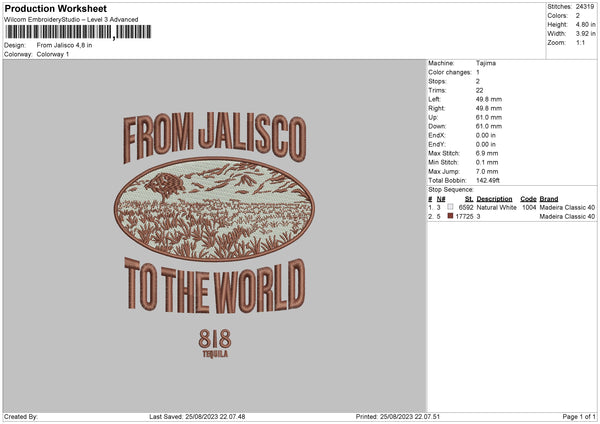Click the 'Code' column header
This screenshot has height=424, width=600.
pos(528,199)
